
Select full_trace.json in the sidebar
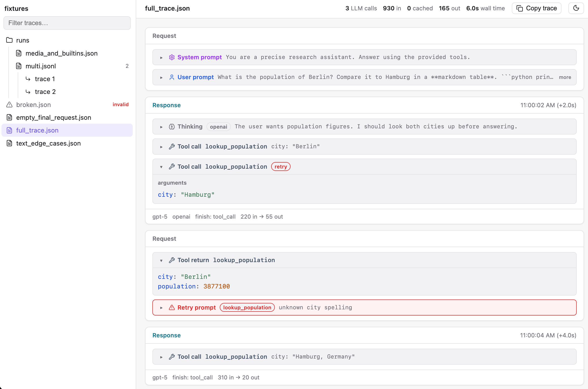pyautogui.click(x=67, y=130)
